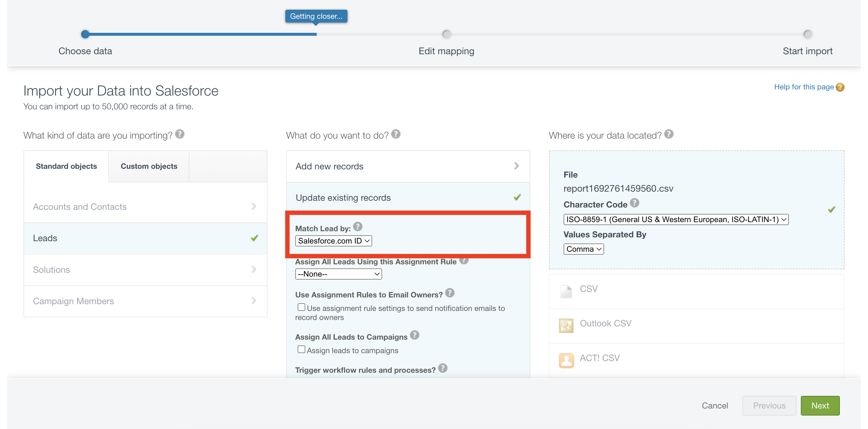Open the Assignment Rule --None-- dropdown
Screen dimensions: 868x429
click(x=338, y=274)
